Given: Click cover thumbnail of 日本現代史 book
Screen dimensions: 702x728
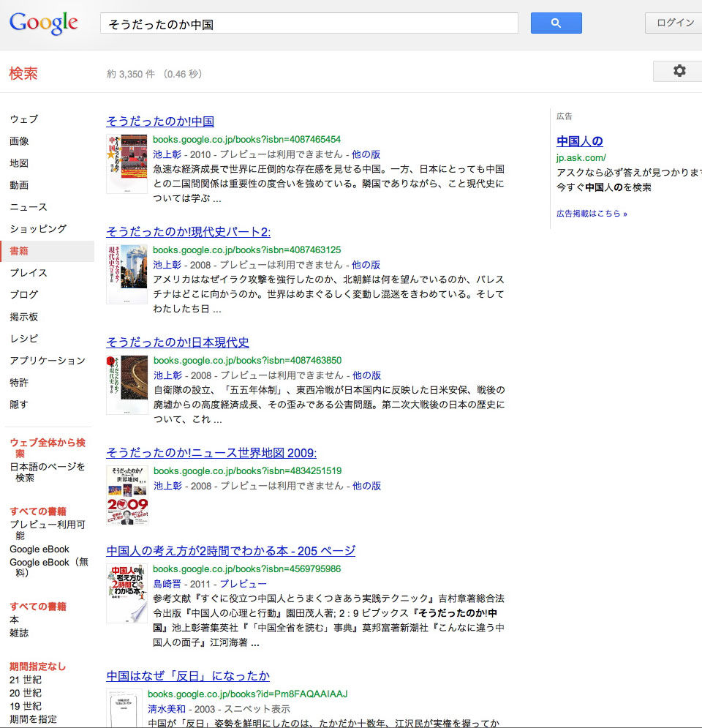Looking at the screenshot, I should (x=127, y=385).
